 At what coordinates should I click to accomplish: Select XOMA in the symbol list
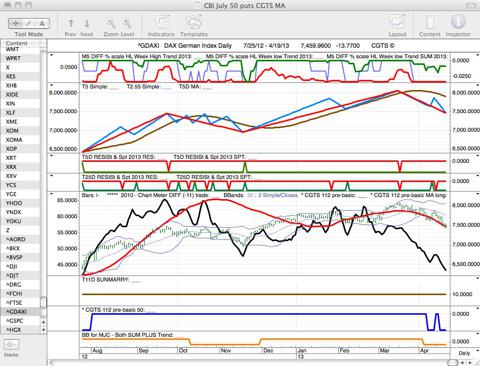21,140
